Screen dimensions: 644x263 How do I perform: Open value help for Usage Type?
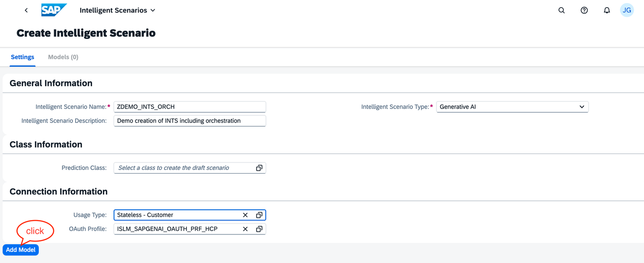point(259,215)
